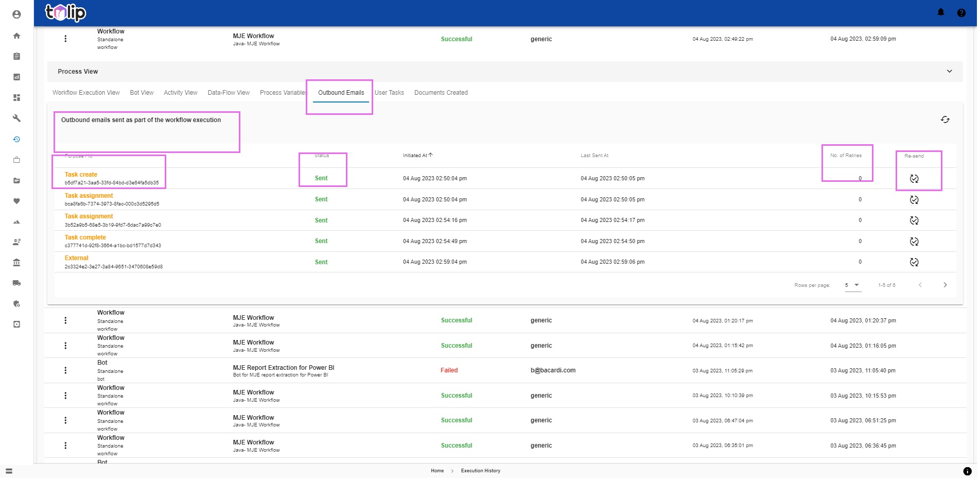Open actions menu for 10:10:39 pm workflow
980x479 pixels.
65,396
